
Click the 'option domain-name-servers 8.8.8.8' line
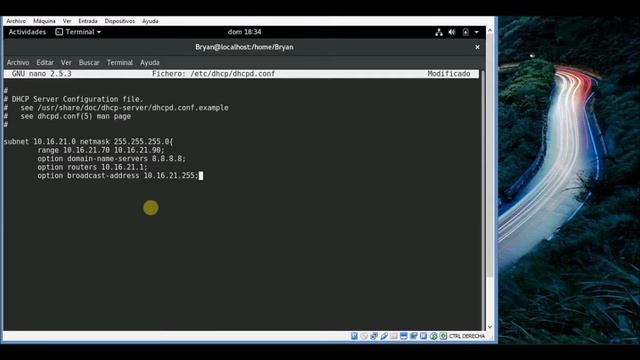111,159
